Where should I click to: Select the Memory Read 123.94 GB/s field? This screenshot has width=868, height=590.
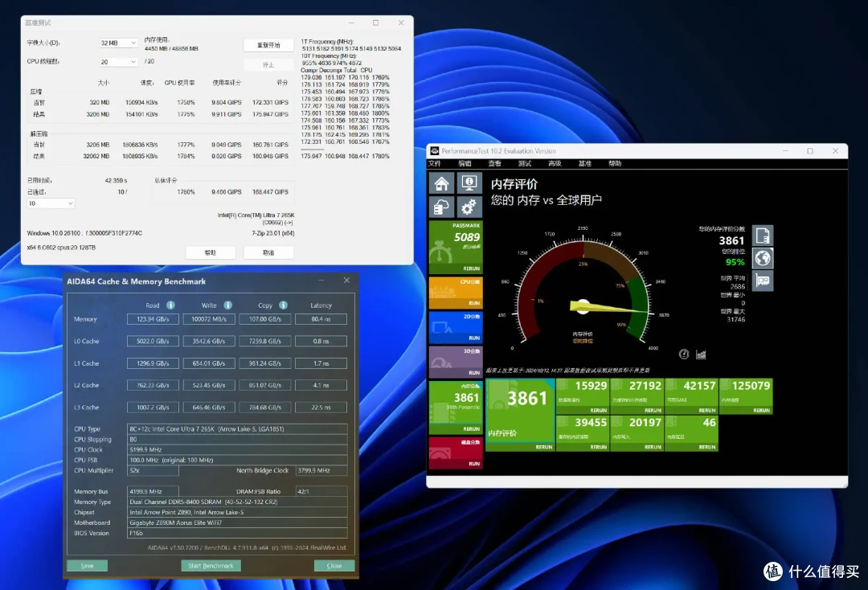[x=153, y=319]
